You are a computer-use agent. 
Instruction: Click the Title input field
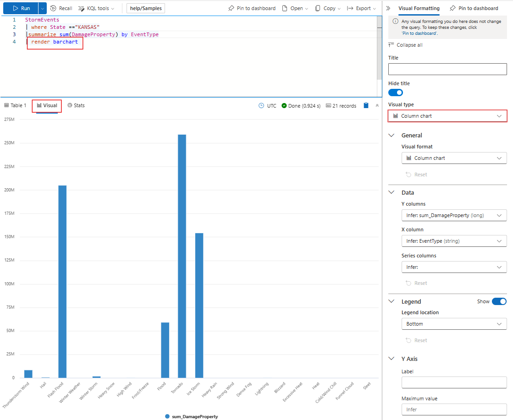[447, 69]
